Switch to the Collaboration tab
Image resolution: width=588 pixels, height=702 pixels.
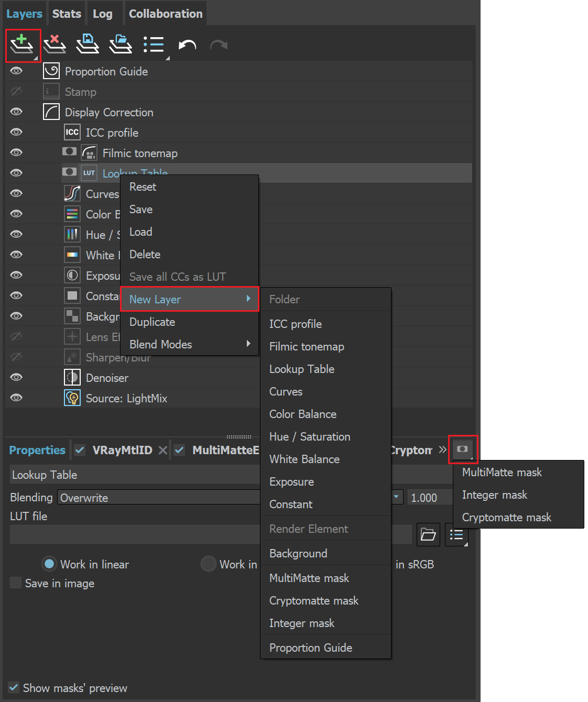click(x=165, y=13)
